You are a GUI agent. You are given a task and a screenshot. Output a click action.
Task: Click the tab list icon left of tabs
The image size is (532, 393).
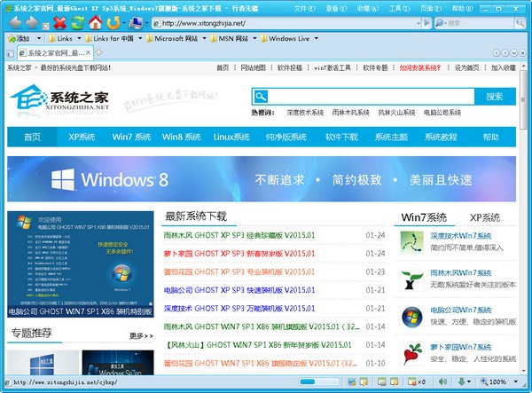point(10,53)
